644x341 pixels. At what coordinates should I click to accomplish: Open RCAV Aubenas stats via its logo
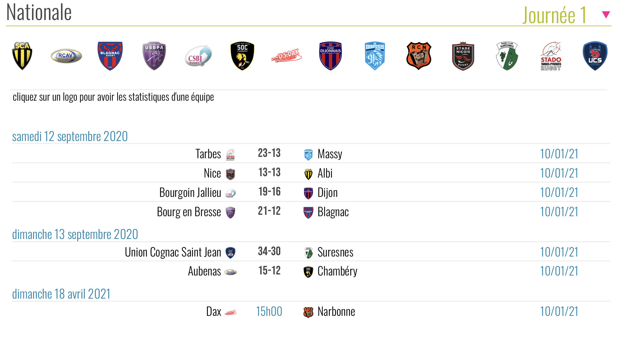point(66,56)
